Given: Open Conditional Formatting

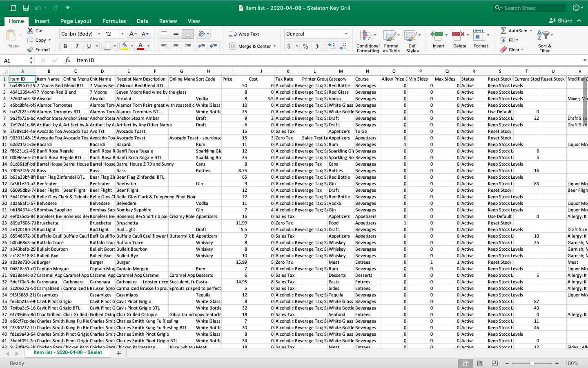Looking at the screenshot, I should tap(367, 41).
